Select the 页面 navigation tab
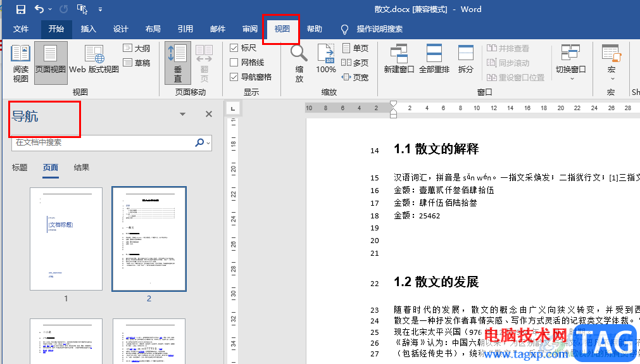Screen dimensions: 640x364 tap(51, 168)
